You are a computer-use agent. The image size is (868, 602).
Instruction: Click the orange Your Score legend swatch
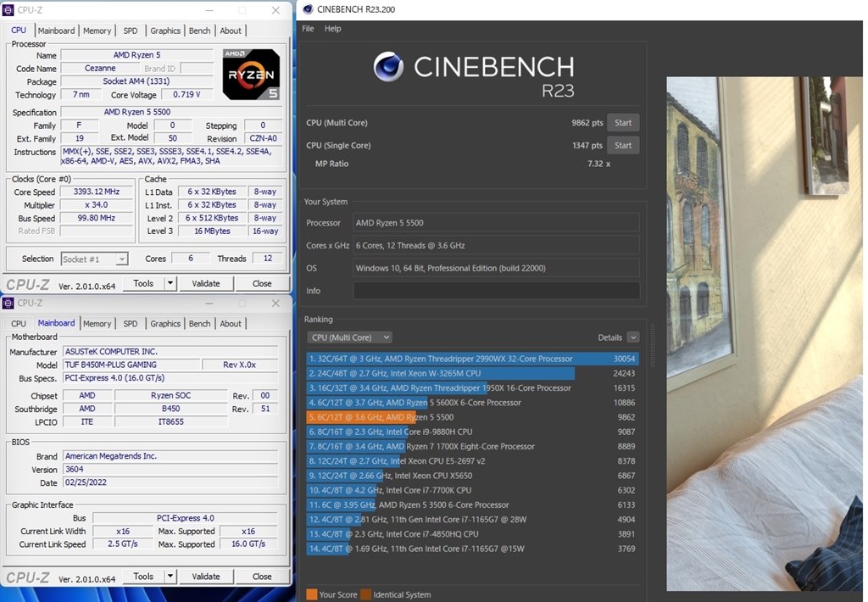click(x=313, y=594)
